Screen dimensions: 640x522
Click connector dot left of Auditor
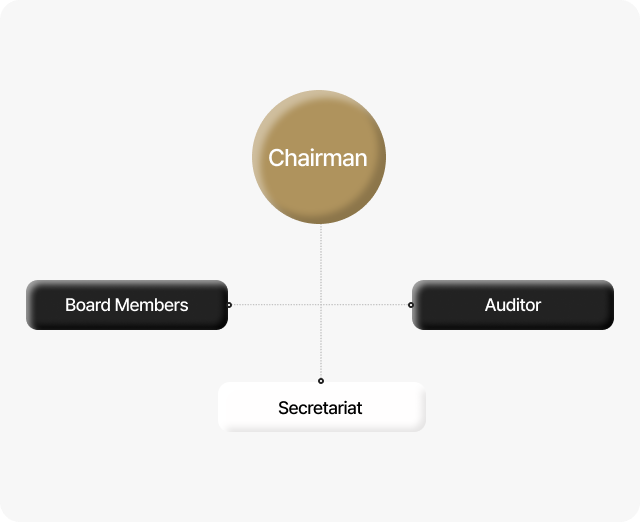(x=411, y=305)
